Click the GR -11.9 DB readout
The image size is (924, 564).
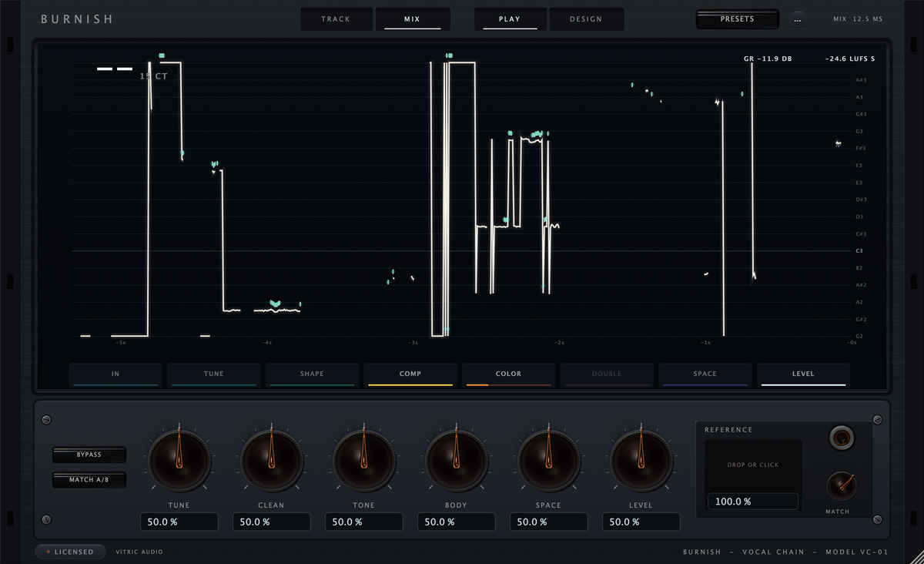(x=768, y=59)
